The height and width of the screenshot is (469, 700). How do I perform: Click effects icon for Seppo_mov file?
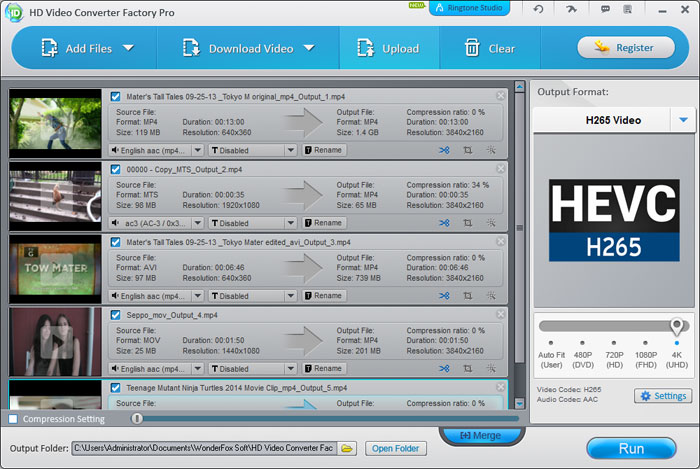click(x=491, y=368)
